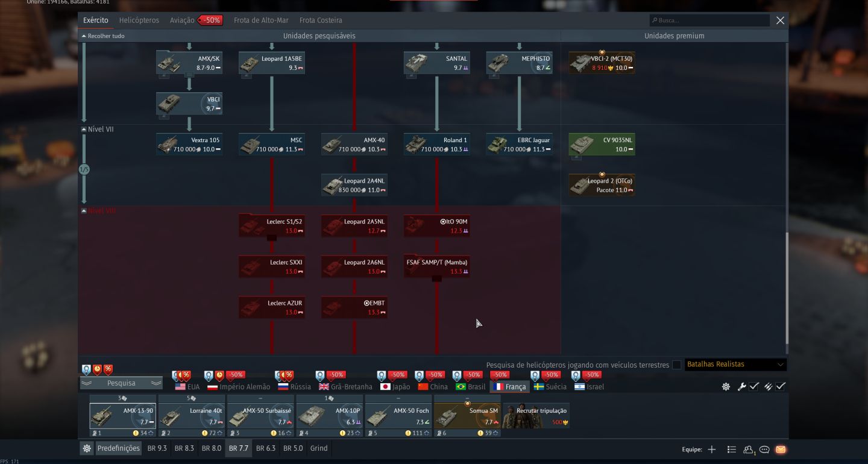Image resolution: width=868 pixels, height=464 pixels.
Task: Open the contacts friends icon
Action: point(749,450)
